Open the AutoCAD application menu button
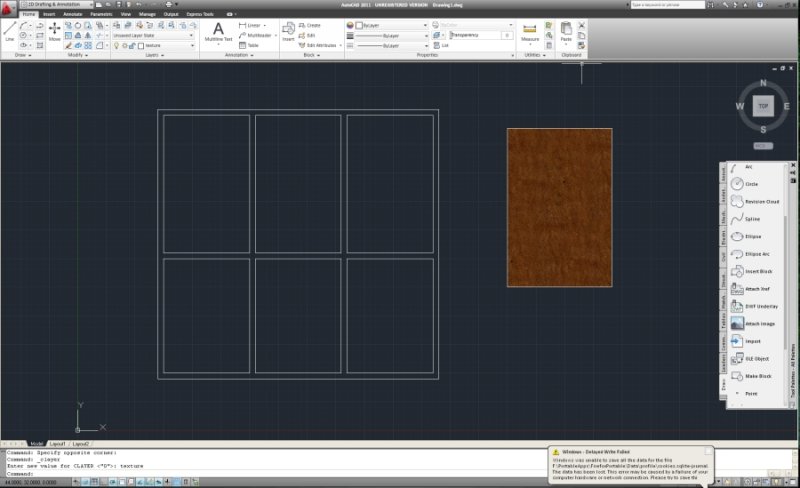Image resolution: width=800 pixels, height=488 pixels. coord(8,9)
